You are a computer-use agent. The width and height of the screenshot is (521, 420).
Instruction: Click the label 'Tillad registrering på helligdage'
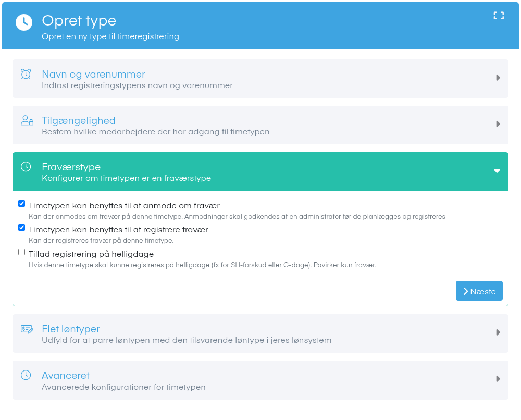tap(91, 254)
